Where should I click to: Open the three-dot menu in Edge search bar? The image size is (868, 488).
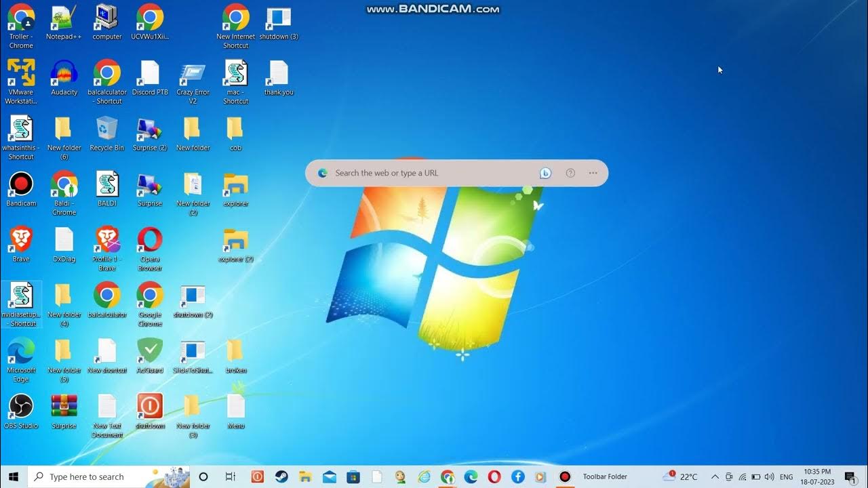593,173
